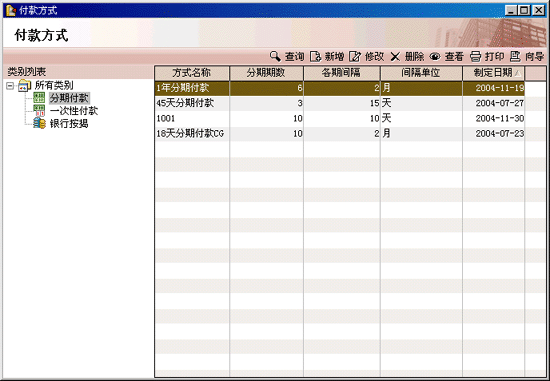Image resolution: width=550 pixels, height=381 pixels.
Task: Click the 删除 delete X icon
Action: tap(395, 56)
